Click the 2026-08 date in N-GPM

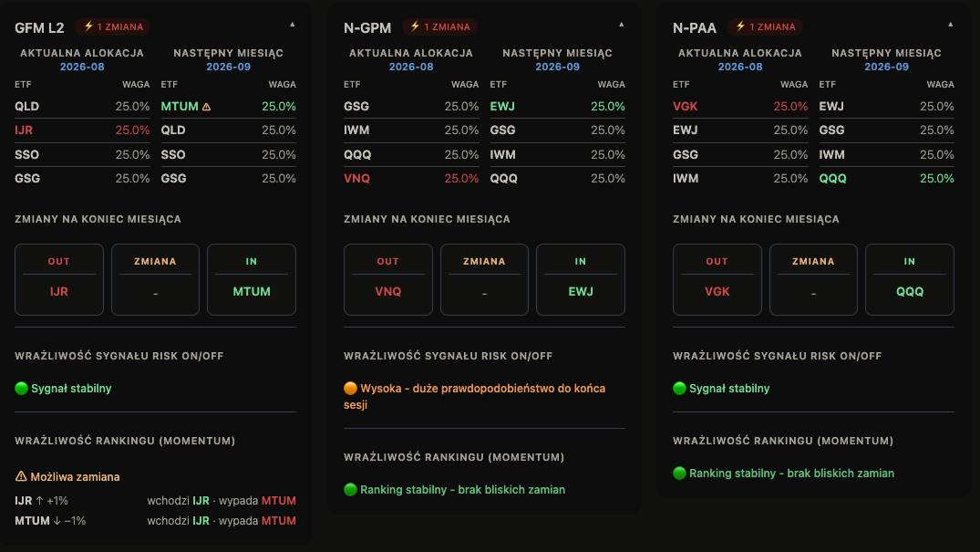click(411, 67)
